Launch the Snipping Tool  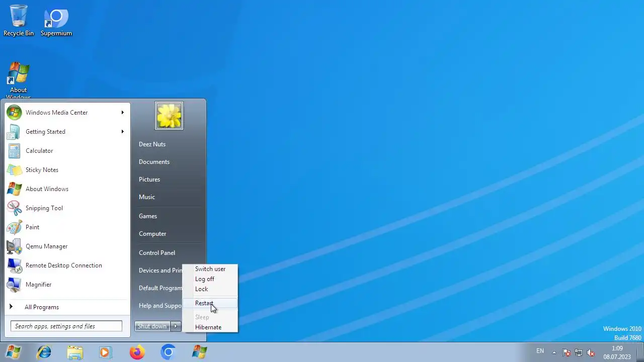point(67,208)
